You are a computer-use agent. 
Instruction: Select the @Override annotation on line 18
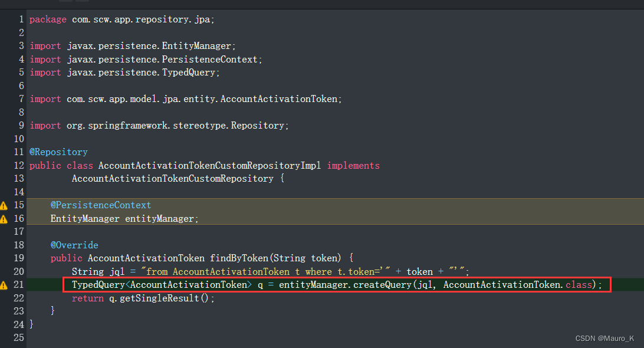(x=74, y=244)
